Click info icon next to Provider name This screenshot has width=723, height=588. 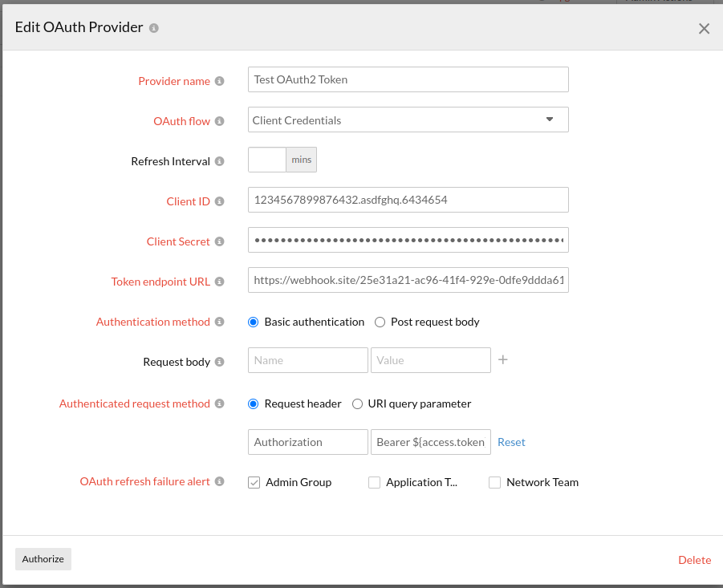tap(220, 81)
